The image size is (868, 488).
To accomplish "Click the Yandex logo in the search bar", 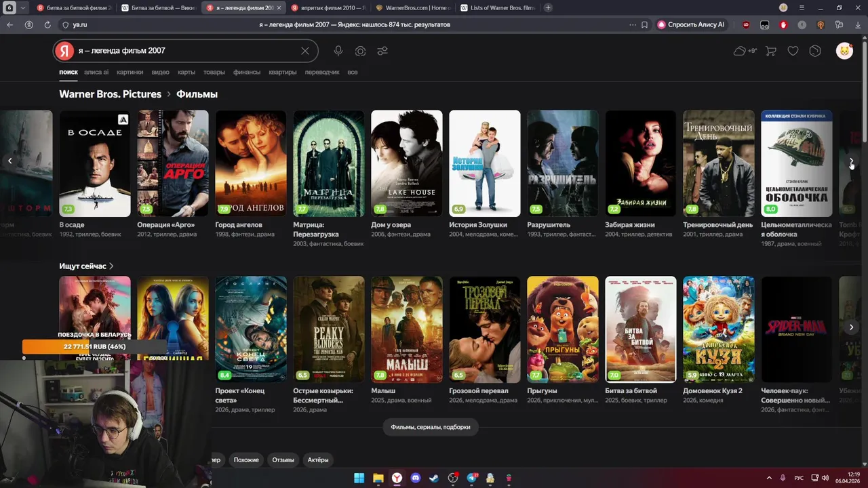I will [x=64, y=51].
